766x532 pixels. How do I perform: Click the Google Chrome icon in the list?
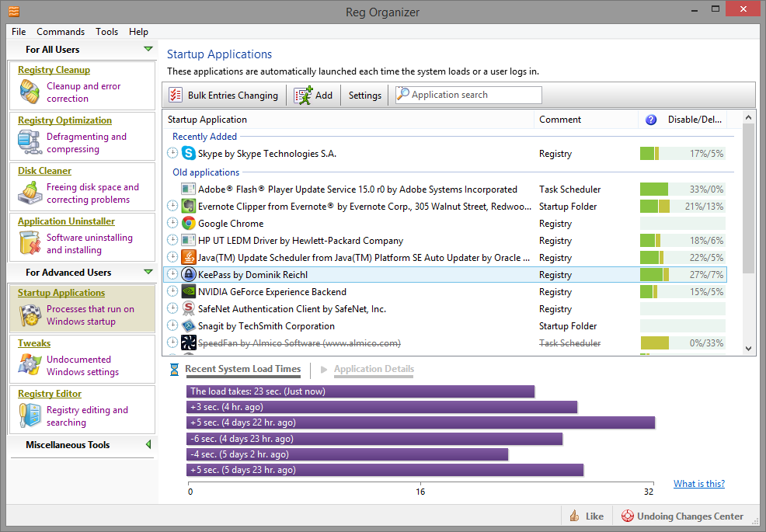[187, 223]
